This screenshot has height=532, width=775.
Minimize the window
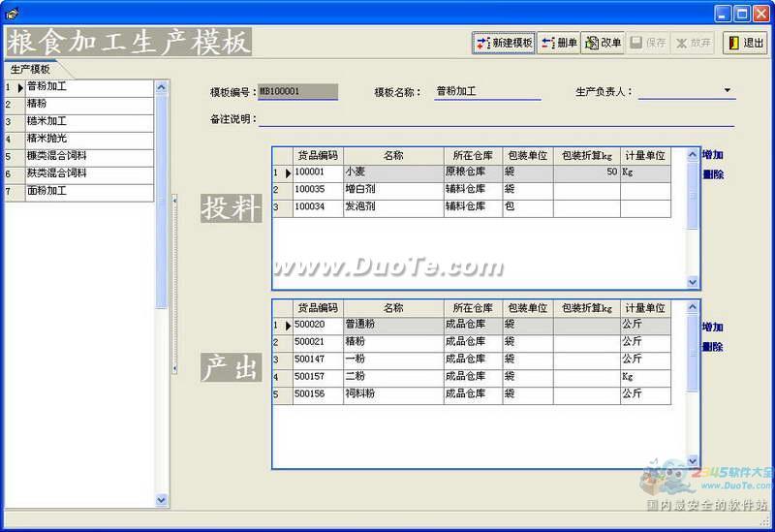coord(723,14)
